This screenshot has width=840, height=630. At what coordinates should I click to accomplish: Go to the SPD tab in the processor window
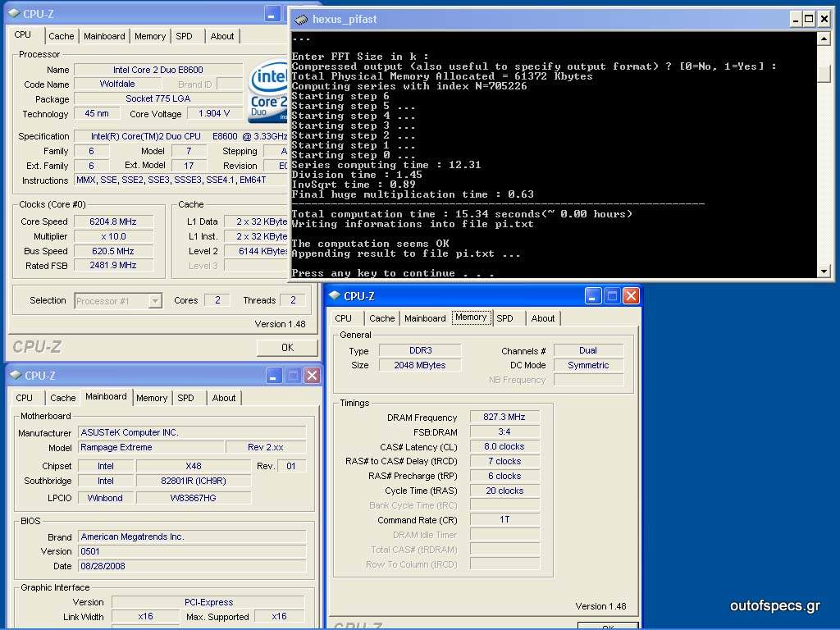(x=185, y=36)
